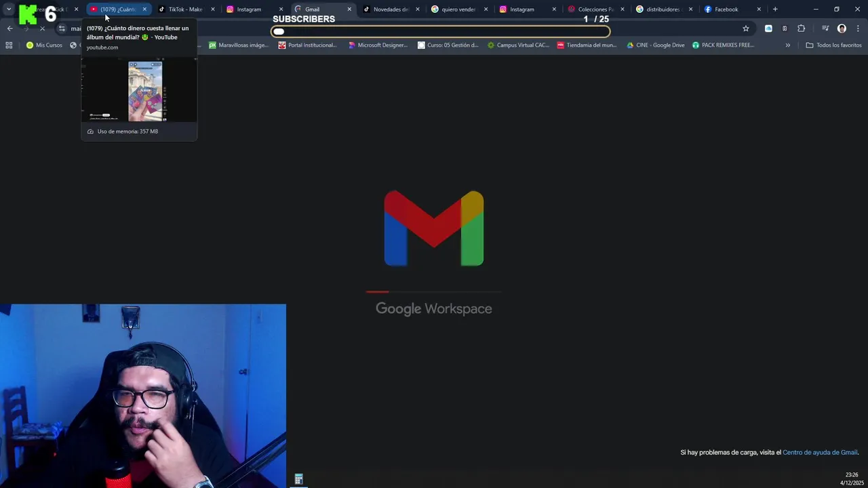Open the Portal Institucional bookmark

click(307, 45)
